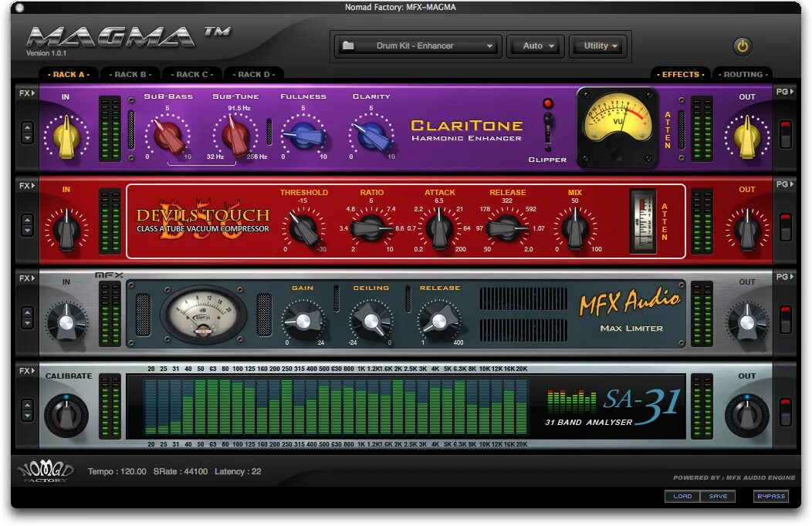812x526 pixels.
Task: Open the Auto dropdown menu
Action: [536, 46]
